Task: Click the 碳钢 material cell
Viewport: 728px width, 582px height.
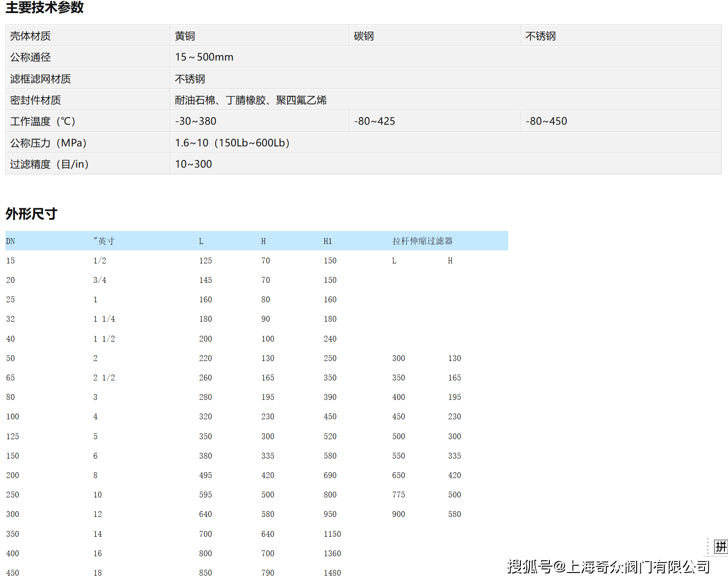Action: click(364, 36)
